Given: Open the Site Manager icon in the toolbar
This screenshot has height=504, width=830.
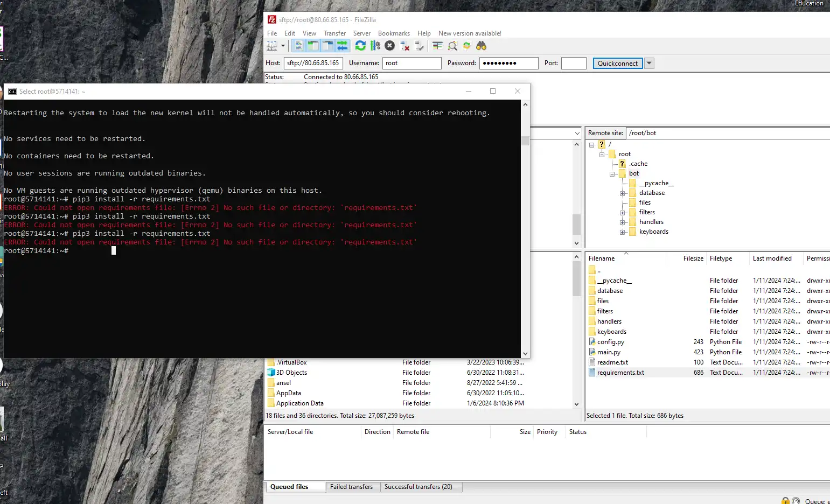Looking at the screenshot, I should [x=272, y=46].
